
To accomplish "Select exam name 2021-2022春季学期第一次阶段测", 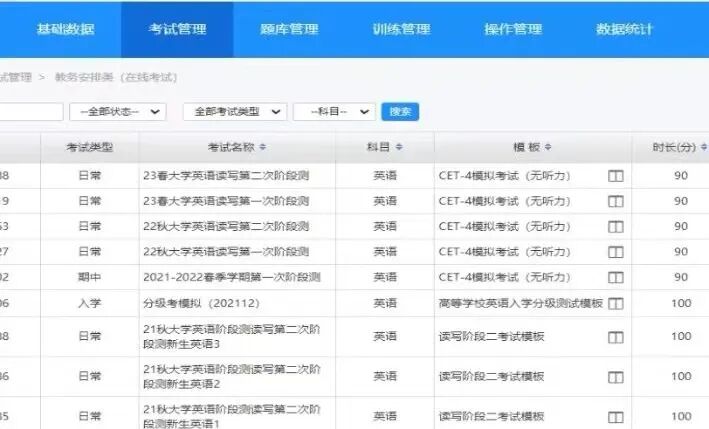I will pyautogui.click(x=232, y=277).
